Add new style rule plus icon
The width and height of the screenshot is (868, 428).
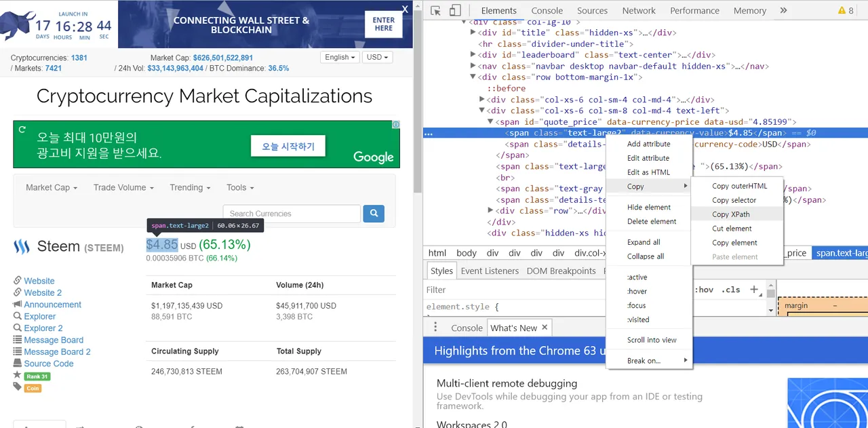point(754,290)
